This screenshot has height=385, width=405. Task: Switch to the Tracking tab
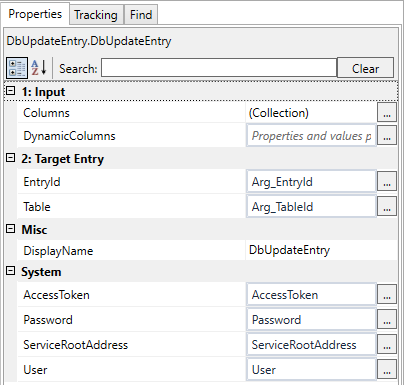[x=96, y=15]
